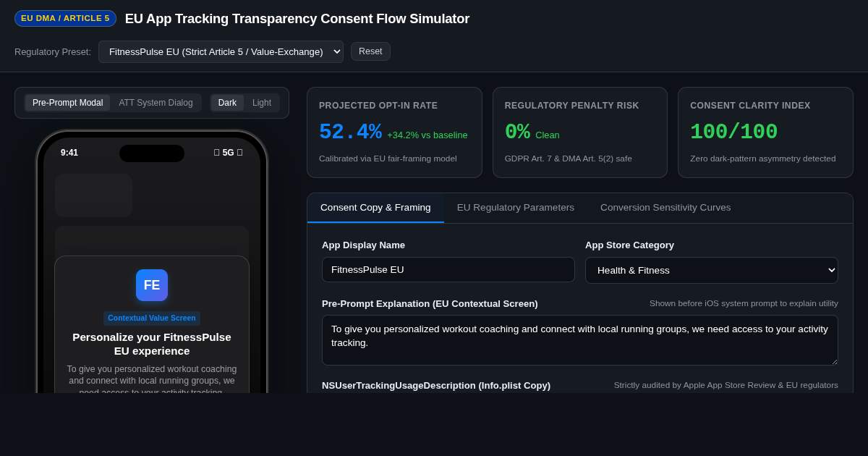Image resolution: width=868 pixels, height=456 pixels.
Task: Click the 'Clean' risk status label
Action: tap(548, 135)
